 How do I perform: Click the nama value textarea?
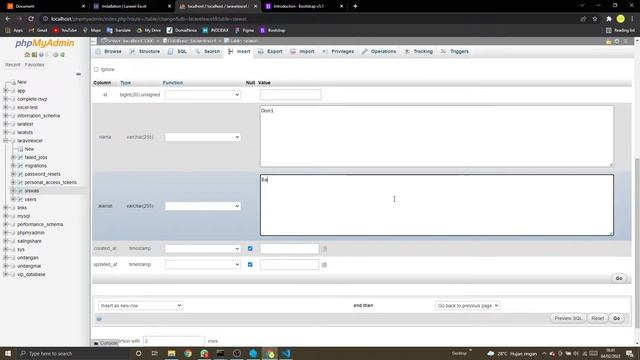[x=437, y=136]
